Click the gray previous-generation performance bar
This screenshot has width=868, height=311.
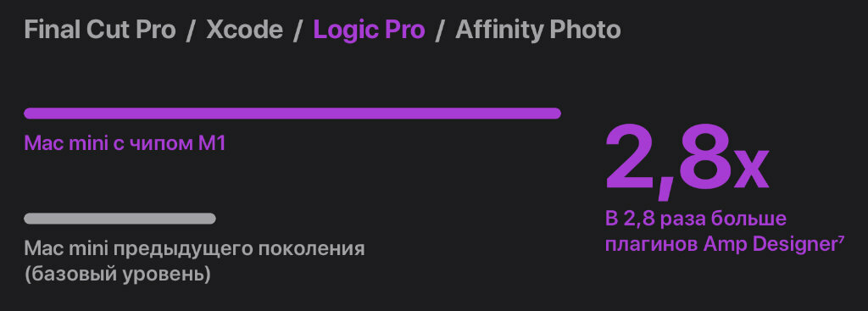(x=120, y=219)
